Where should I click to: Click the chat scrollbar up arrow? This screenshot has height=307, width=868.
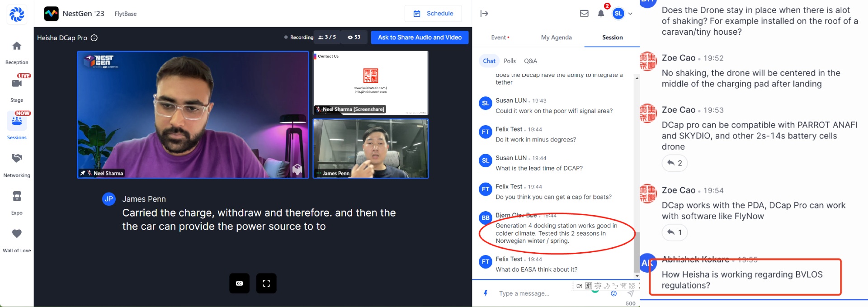637,78
